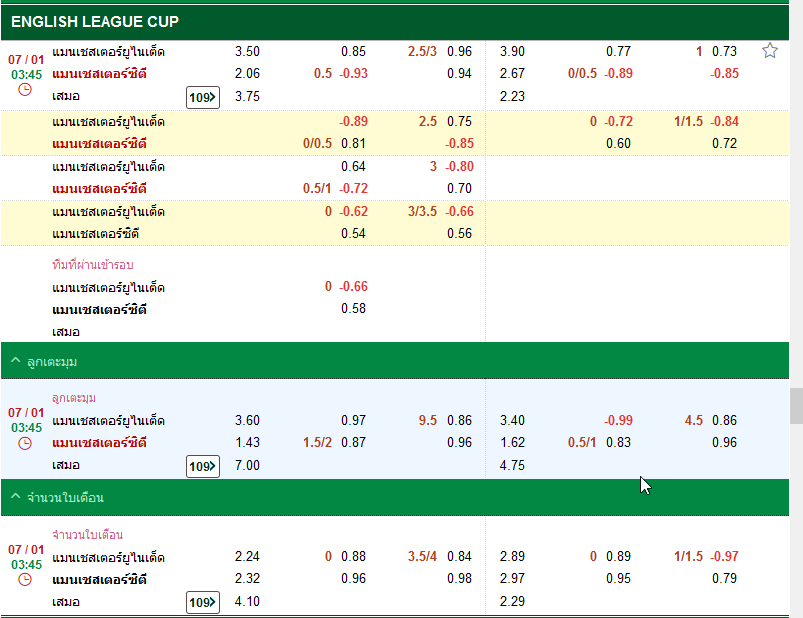Select corners first-half odds -0.99

point(618,421)
